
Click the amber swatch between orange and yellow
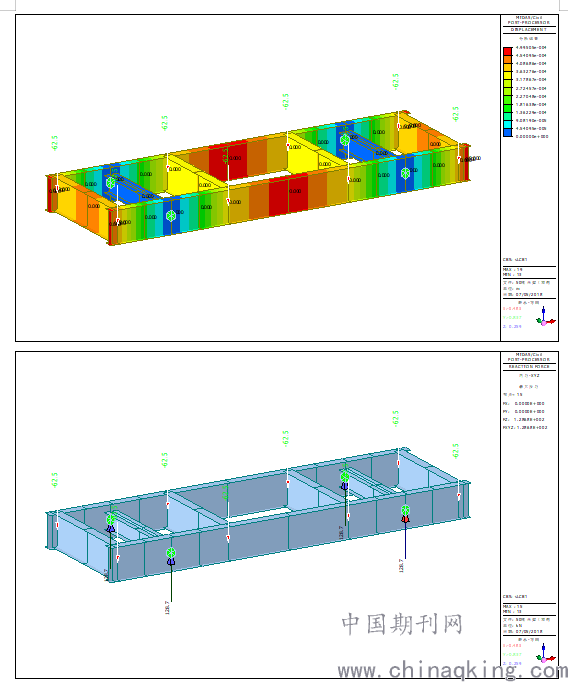(508, 67)
